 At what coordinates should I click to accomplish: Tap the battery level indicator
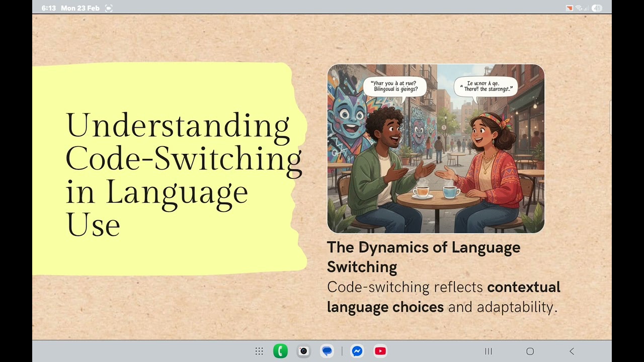[x=597, y=8]
